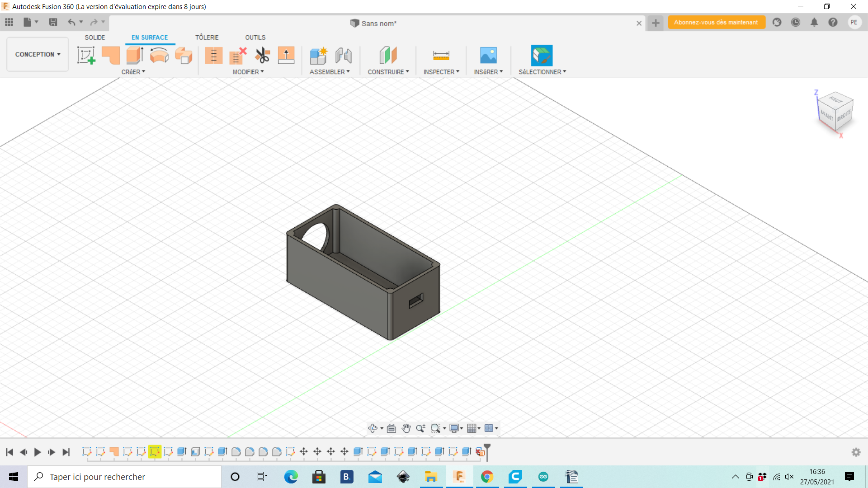Viewport: 868px width, 488px height.
Task: Create a new component icon
Action: [x=318, y=56]
